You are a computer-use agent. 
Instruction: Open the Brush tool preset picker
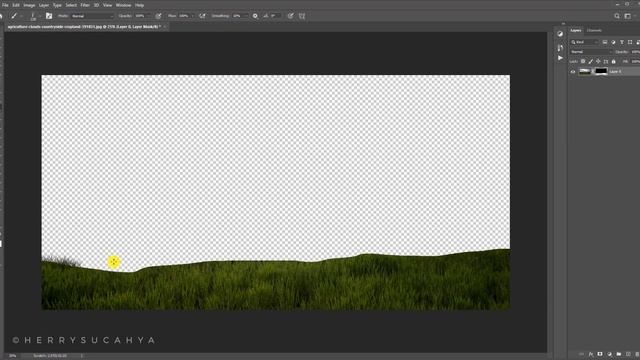(15, 16)
